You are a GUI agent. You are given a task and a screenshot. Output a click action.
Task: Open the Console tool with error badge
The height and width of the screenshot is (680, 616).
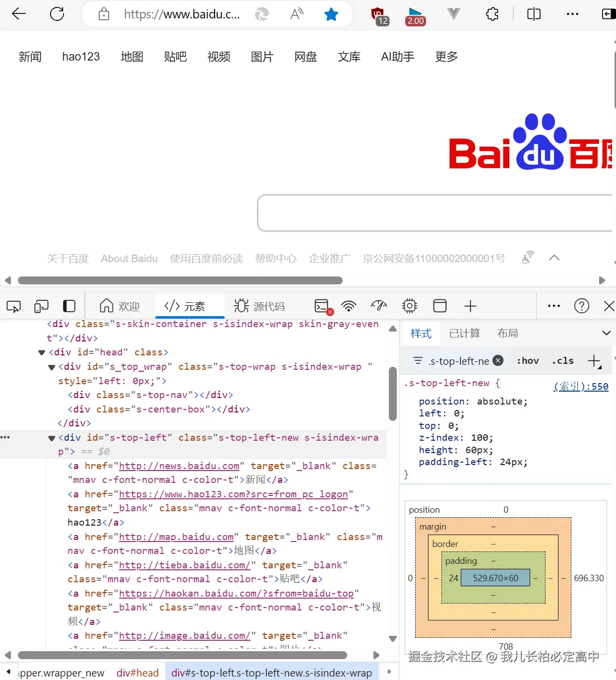pyautogui.click(x=323, y=307)
